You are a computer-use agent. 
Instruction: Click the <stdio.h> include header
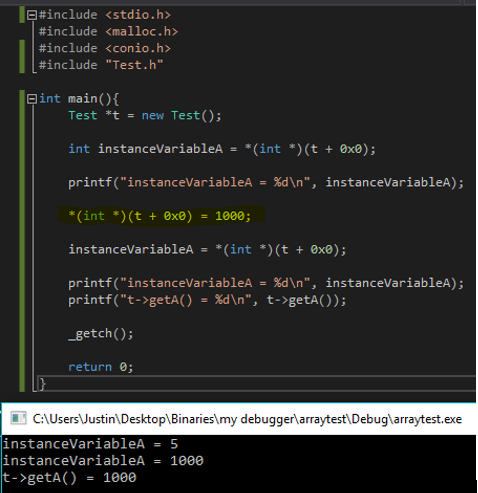pyautogui.click(x=138, y=15)
